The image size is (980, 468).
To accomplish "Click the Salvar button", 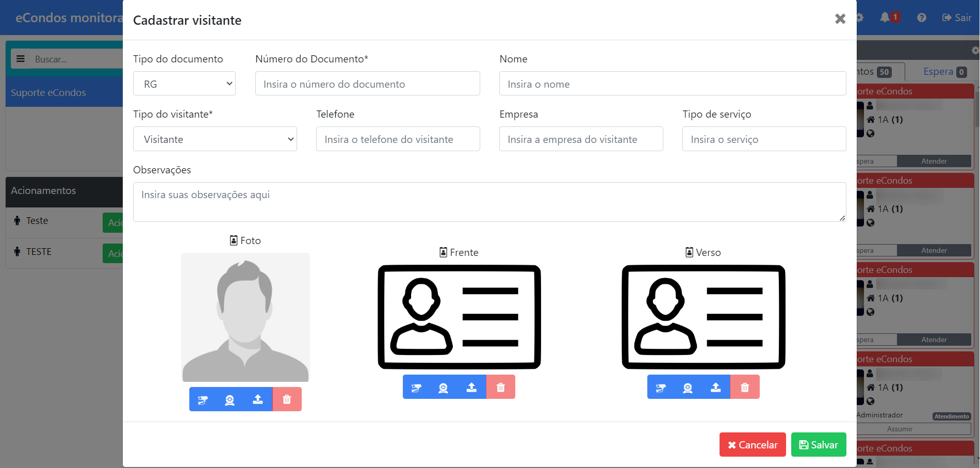I will [819, 445].
